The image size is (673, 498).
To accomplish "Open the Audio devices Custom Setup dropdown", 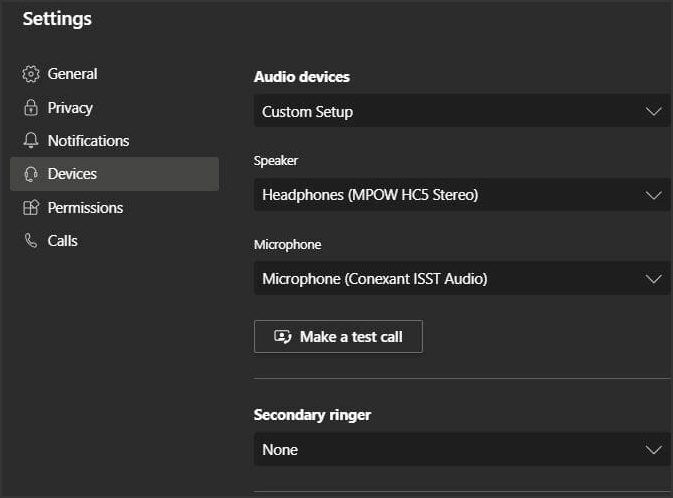I will click(x=462, y=112).
